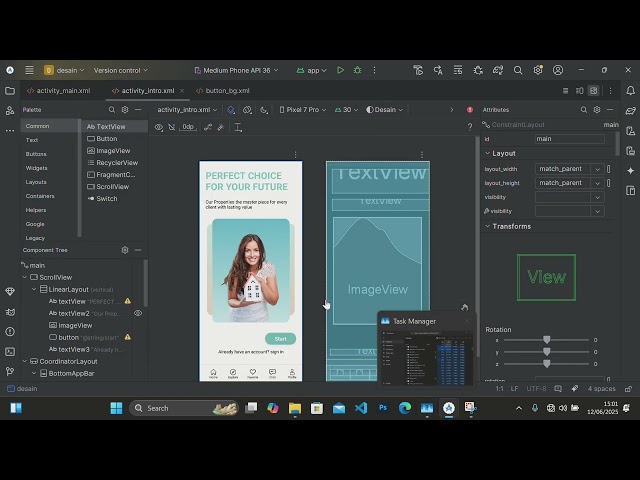Click the Magic Wand infer constraints icon

[222, 127]
